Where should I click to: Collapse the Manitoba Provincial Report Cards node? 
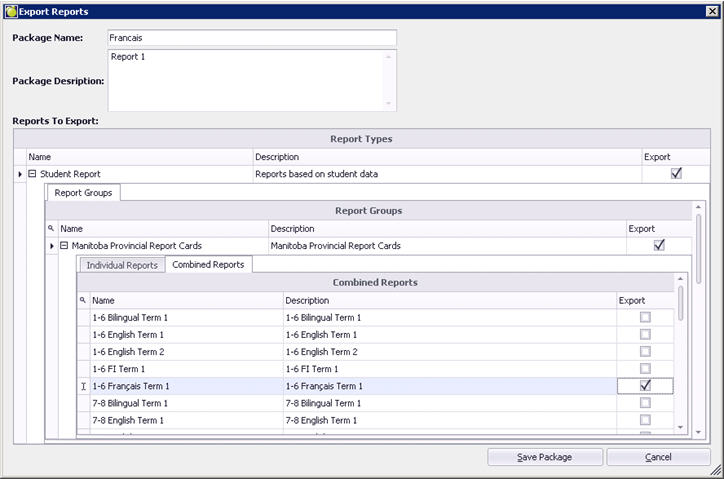64,246
